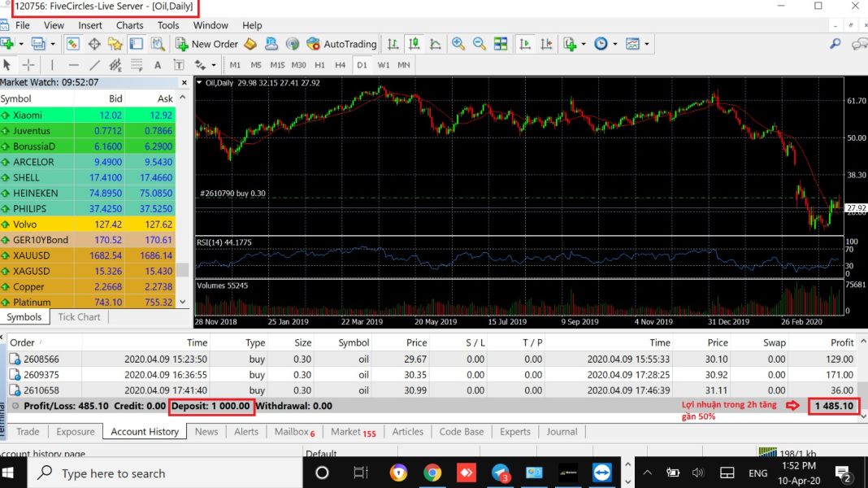
Task: Expand the Templates dropdown arrow
Action: pyautogui.click(x=647, y=44)
